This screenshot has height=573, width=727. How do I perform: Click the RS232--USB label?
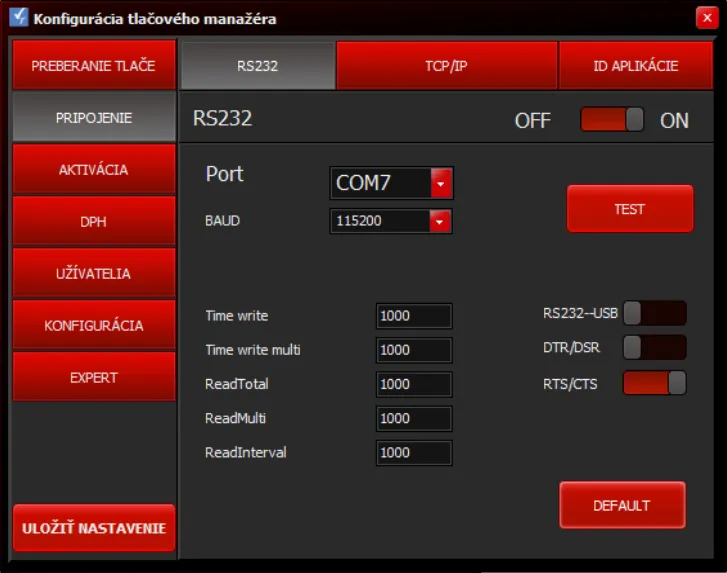[580, 313]
